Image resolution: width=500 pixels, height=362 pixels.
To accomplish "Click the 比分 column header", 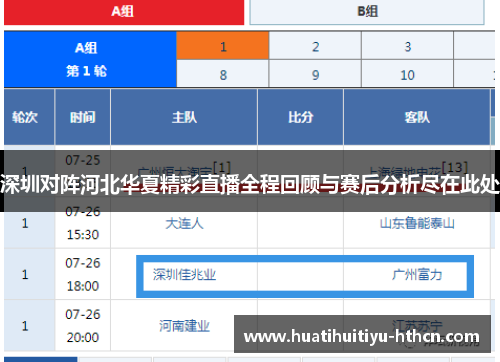I will click(300, 117).
